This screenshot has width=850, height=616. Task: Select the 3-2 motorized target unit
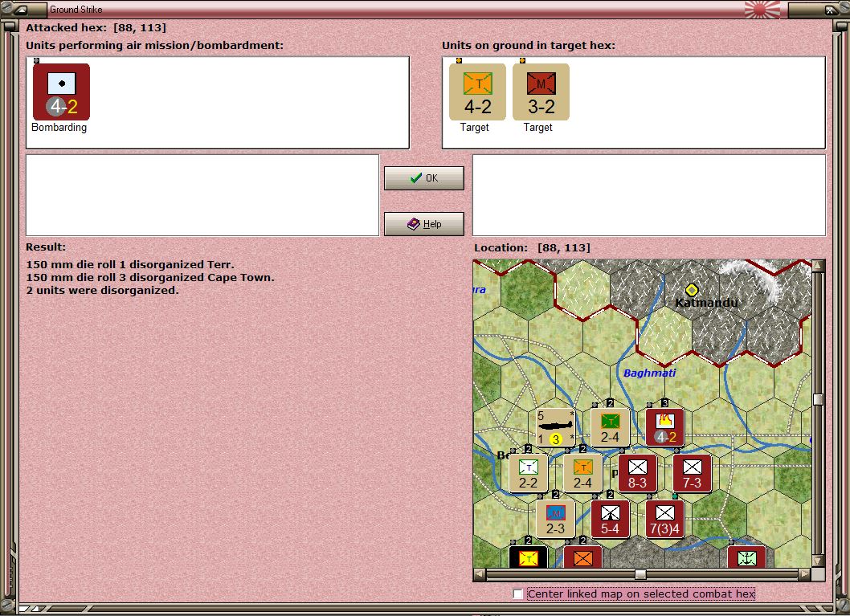pyautogui.click(x=541, y=92)
